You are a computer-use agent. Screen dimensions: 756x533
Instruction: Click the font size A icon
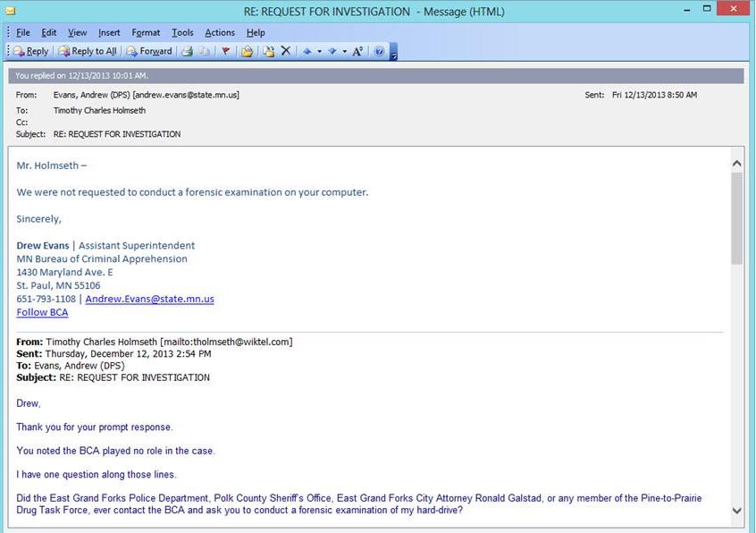[x=357, y=51]
